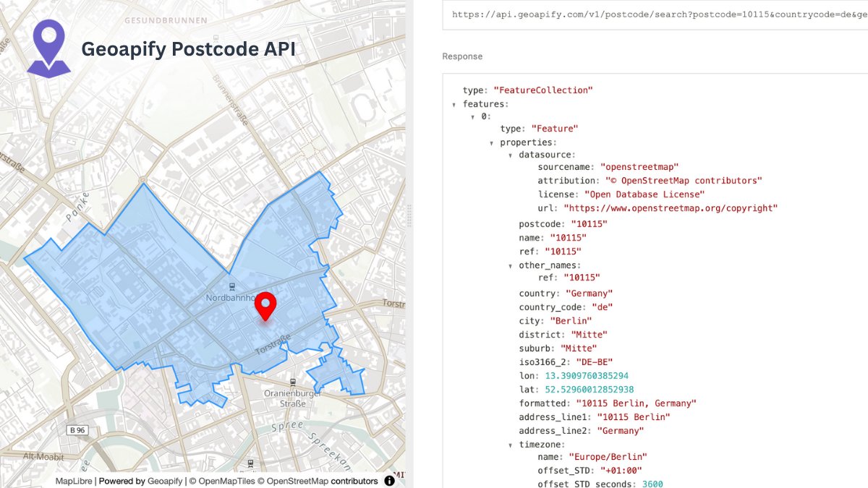Open the map attribution info icon
This screenshot has height=488, width=868.
(388, 479)
